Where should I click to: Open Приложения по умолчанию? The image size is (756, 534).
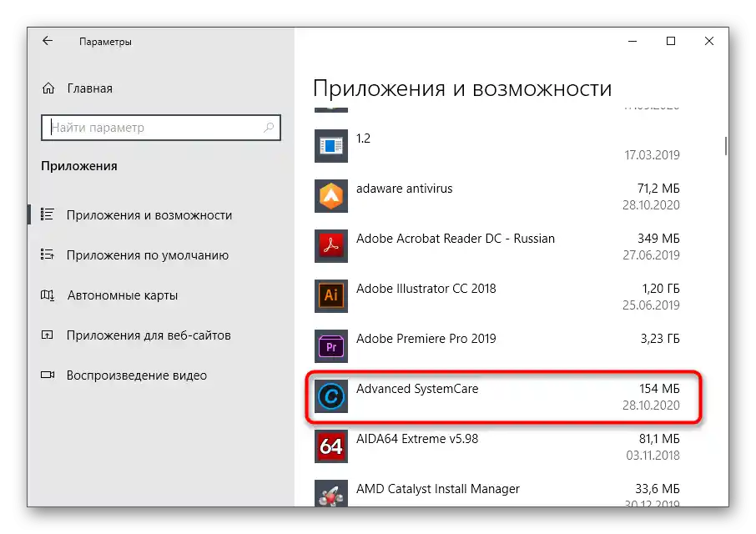(148, 255)
